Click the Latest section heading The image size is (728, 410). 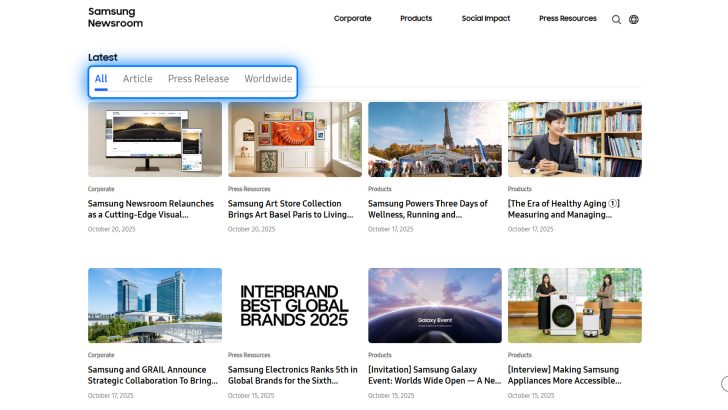(x=103, y=58)
